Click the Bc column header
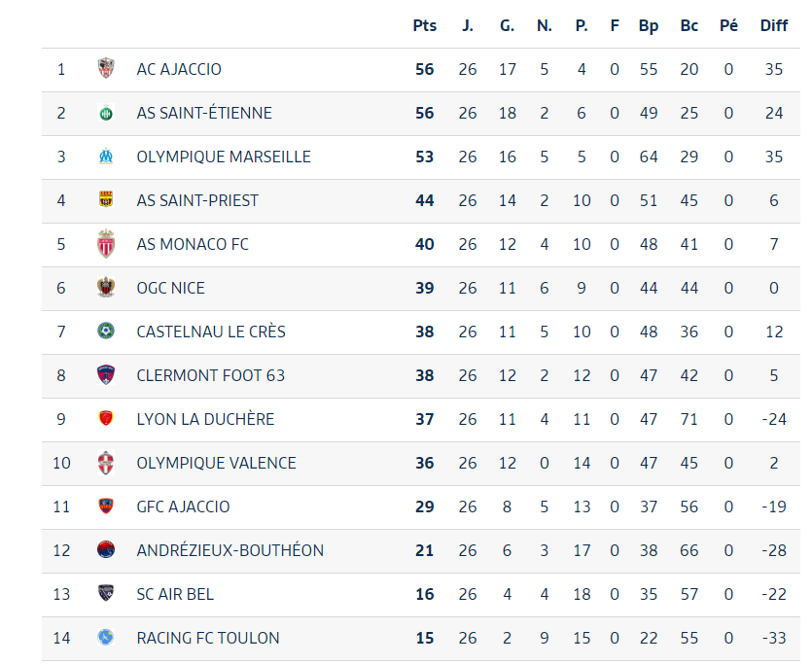Screen dimensions: 812x664 (689, 25)
